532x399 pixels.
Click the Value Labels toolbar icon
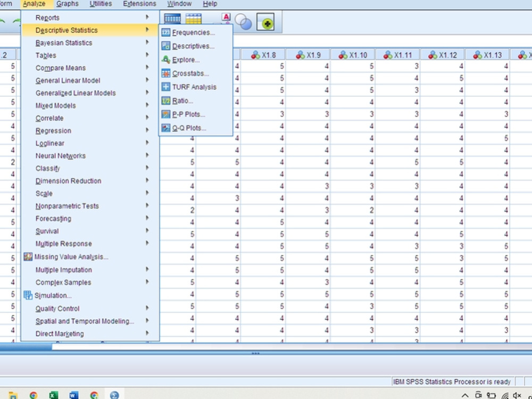pyautogui.click(x=226, y=18)
